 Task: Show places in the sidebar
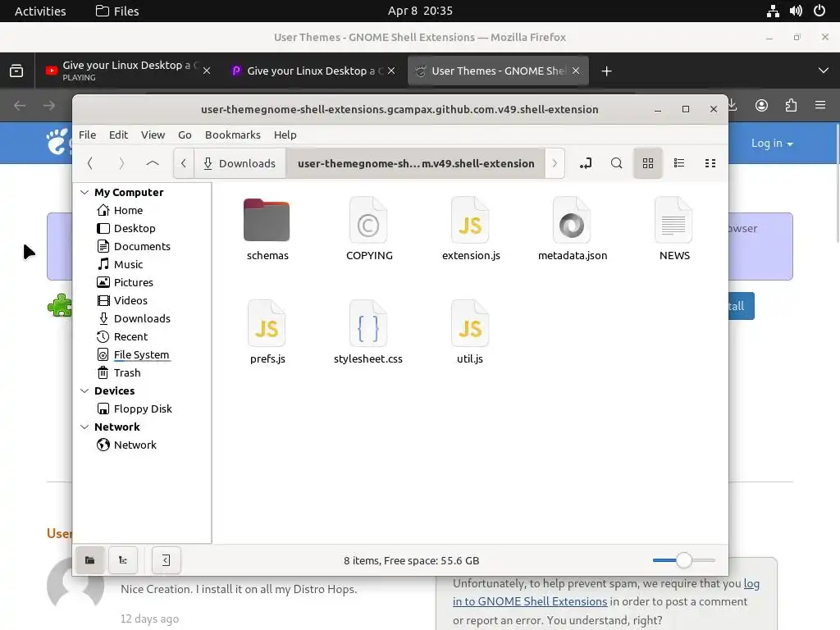pos(90,560)
